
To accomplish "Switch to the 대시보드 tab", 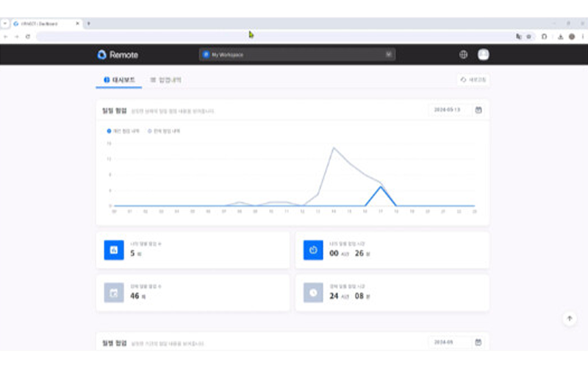I will [x=119, y=79].
